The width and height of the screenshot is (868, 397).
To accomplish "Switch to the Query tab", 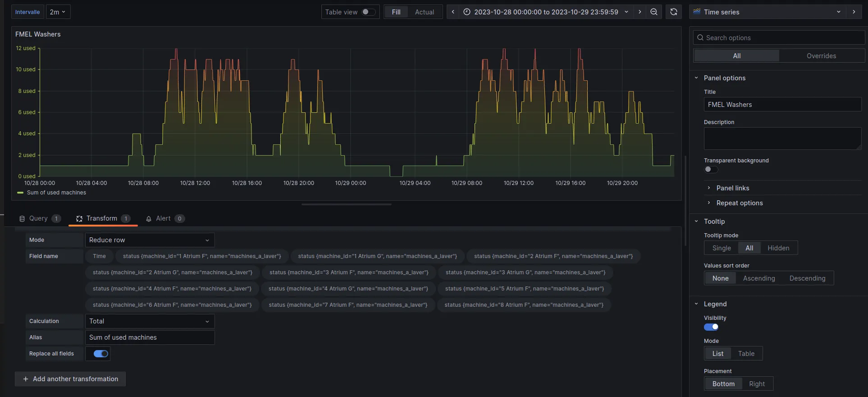I will pyautogui.click(x=40, y=219).
